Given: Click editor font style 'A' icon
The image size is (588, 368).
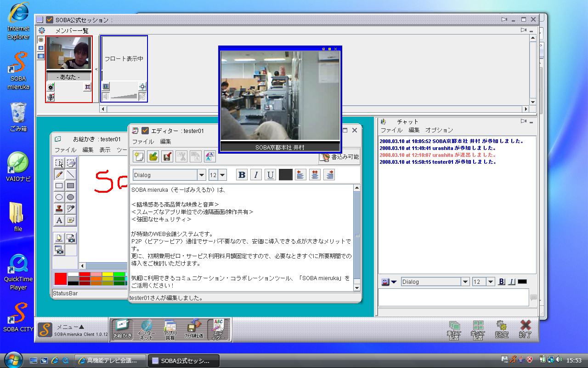Looking at the screenshot, I should pyautogui.click(x=210, y=156).
